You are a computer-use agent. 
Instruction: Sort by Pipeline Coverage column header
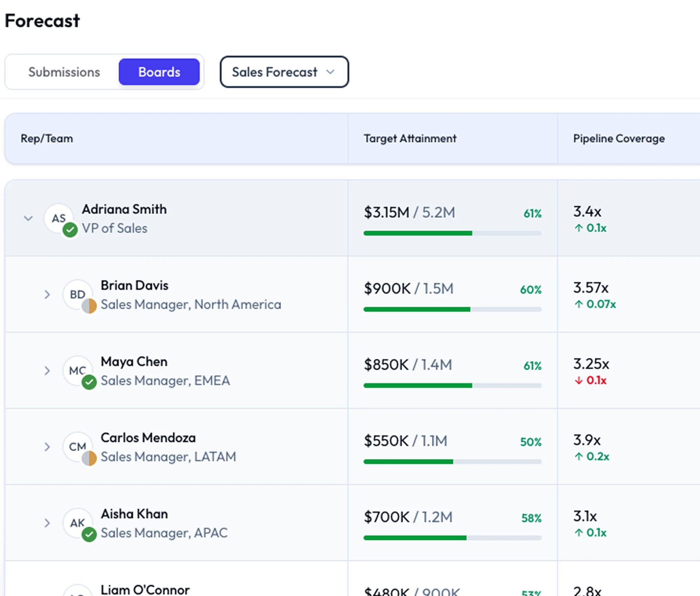tap(619, 139)
